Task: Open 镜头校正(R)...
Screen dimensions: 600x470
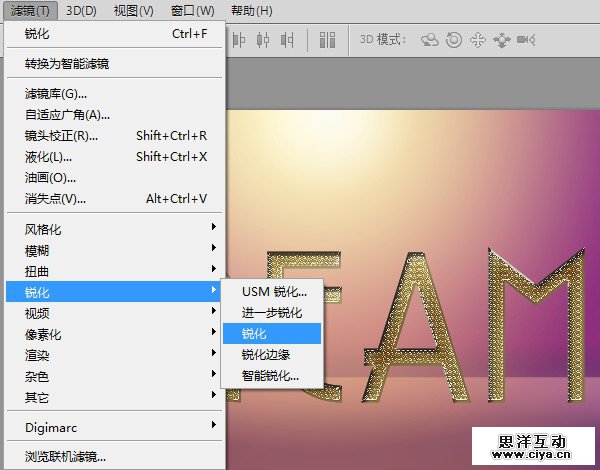Action: [x=114, y=136]
